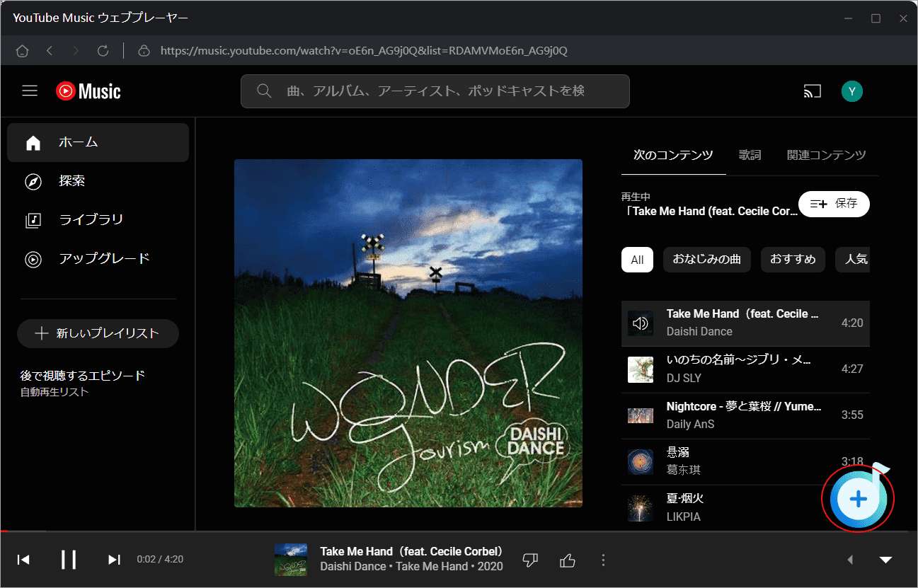Click the YouTube Music logo
918x588 pixels.
point(88,91)
